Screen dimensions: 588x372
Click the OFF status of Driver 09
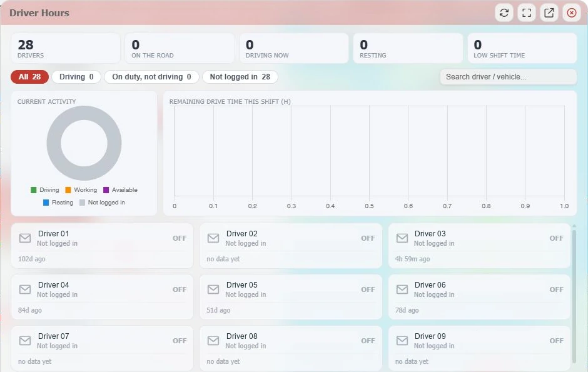[x=557, y=341]
